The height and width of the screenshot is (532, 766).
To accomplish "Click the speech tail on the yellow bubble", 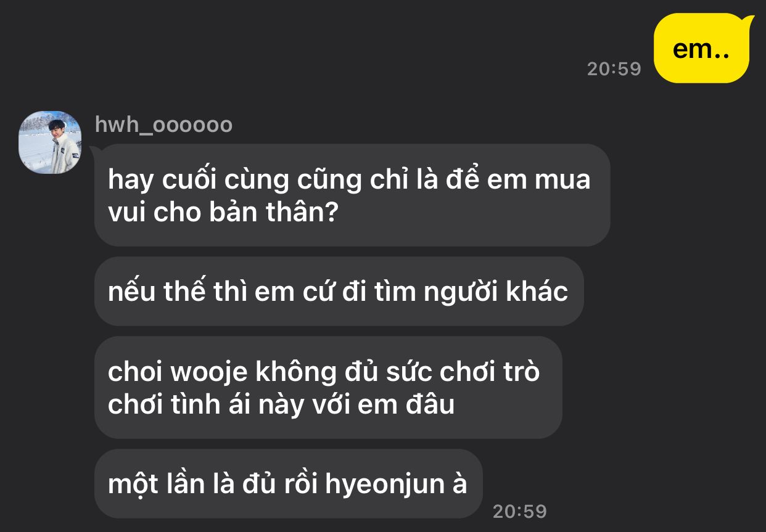I will pos(749,22).
